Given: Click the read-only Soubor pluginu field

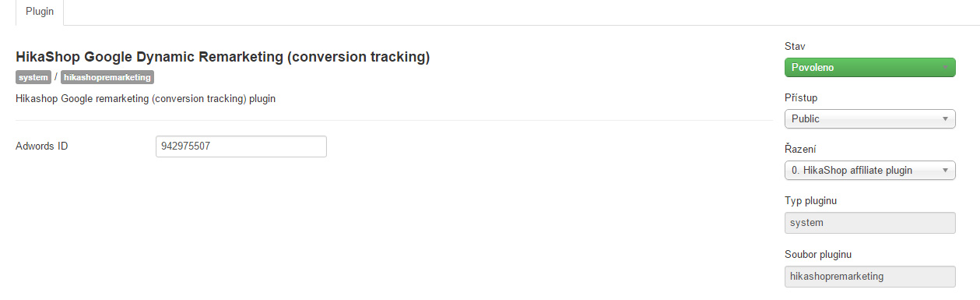Looking at the screenshot, I should pos(869,276).
